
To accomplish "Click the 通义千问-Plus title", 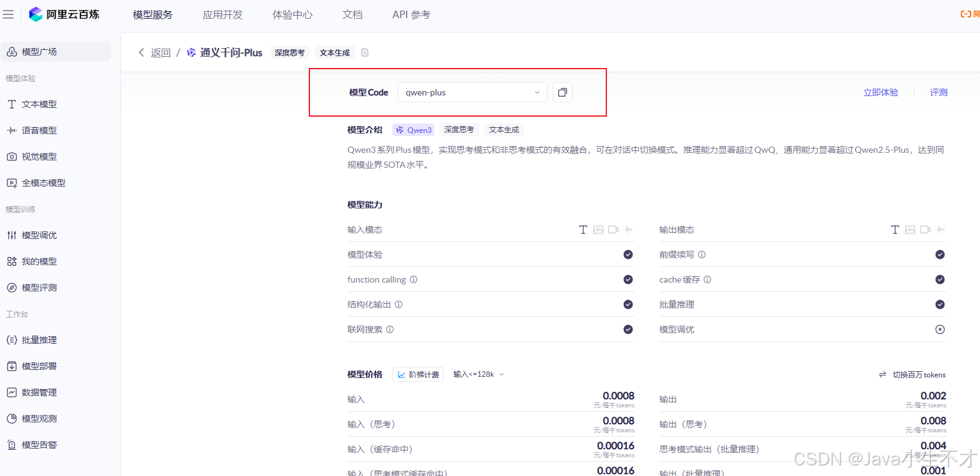I will [231, 52].
